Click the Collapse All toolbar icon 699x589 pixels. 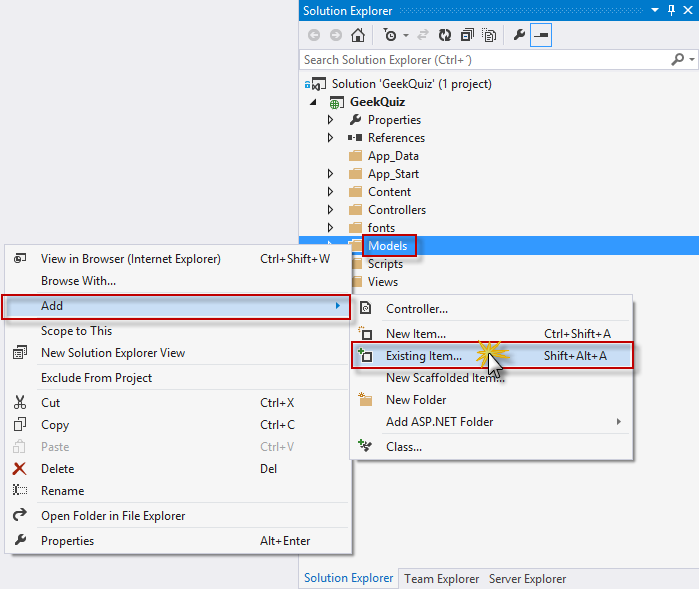(466, 35)
